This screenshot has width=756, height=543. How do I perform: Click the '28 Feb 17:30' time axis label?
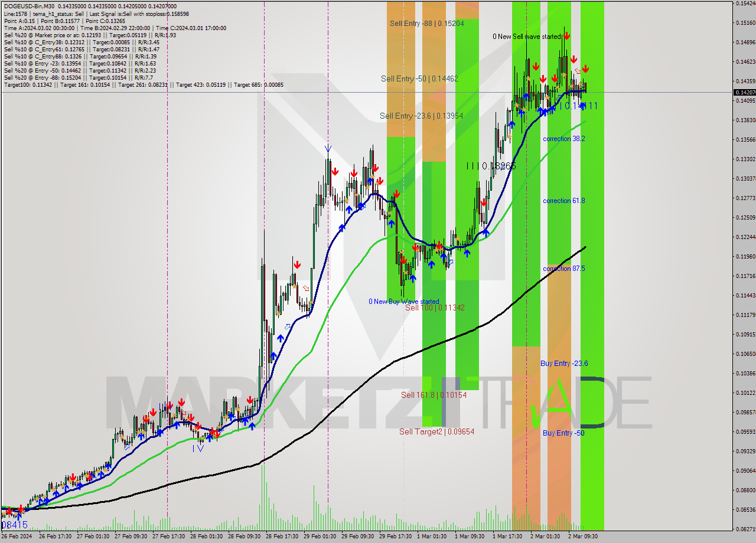pos(283,537)
